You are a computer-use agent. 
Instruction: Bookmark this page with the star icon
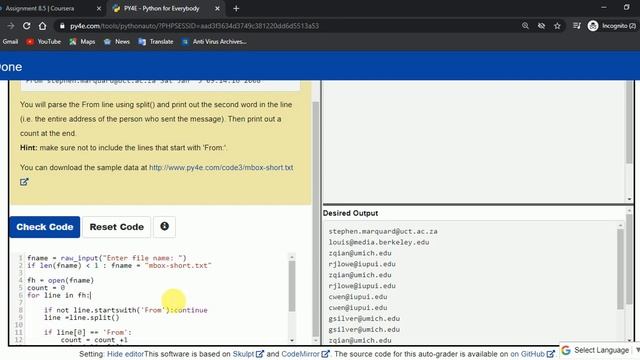[557, 26]
